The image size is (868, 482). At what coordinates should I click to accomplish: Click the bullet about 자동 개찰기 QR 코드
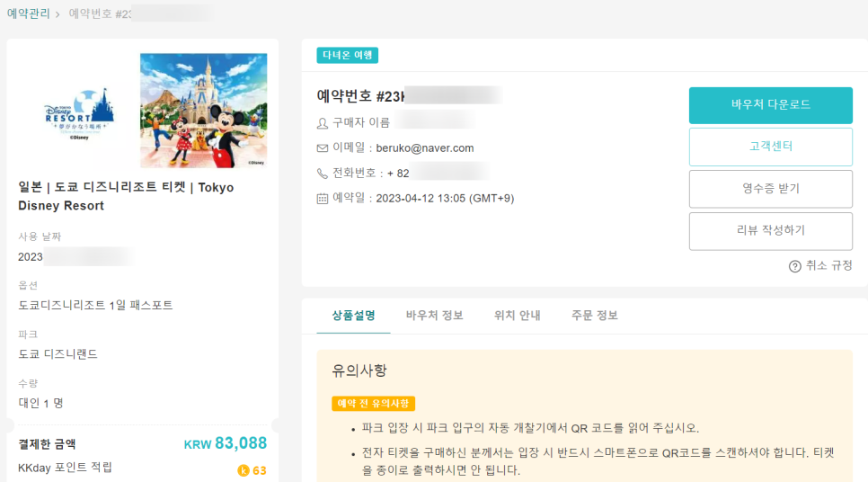[x=530, y=428]
